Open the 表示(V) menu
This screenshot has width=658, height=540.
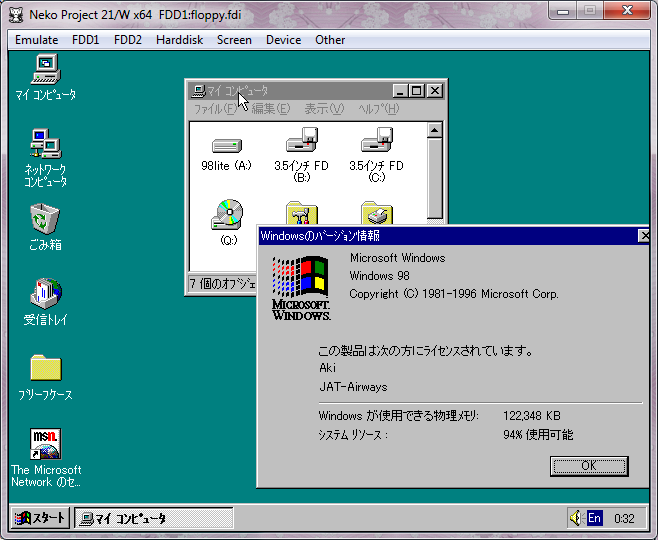pos(324,109)
